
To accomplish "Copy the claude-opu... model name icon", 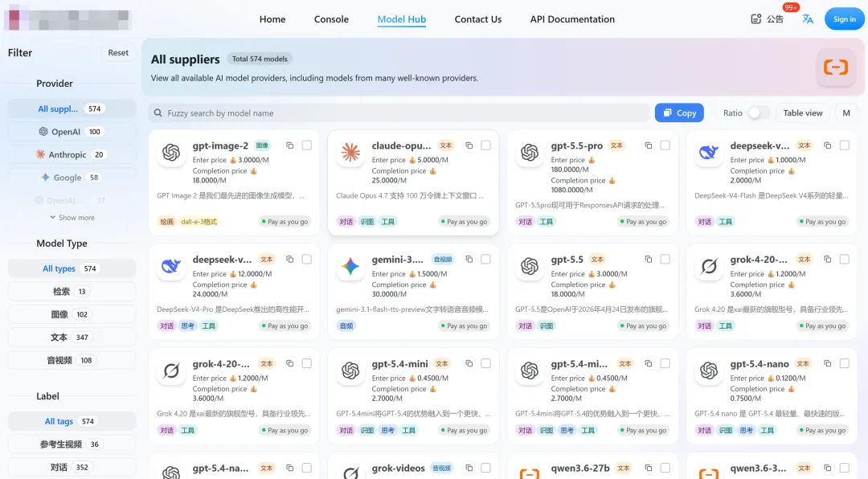I will tap(469, 145).
